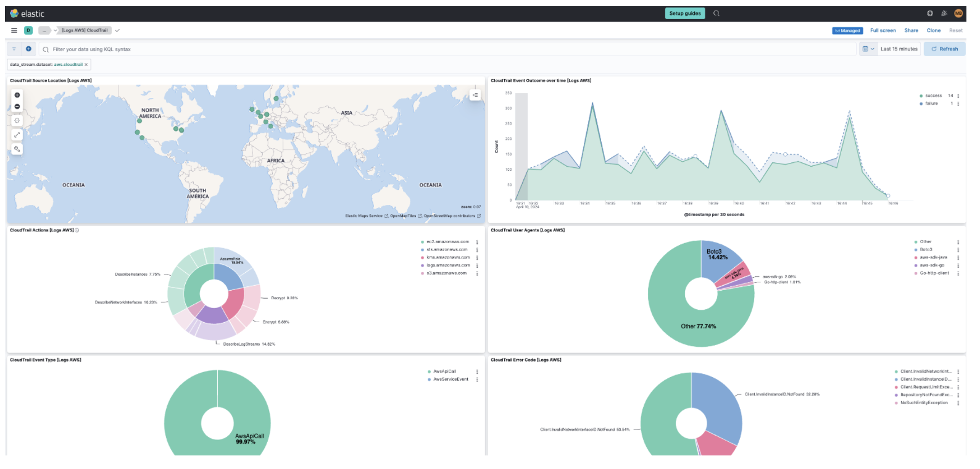This screenshot has height=469, width=980.
Task: Open the date quick menu calendar dropdown
Action: (x=868, y=49)
